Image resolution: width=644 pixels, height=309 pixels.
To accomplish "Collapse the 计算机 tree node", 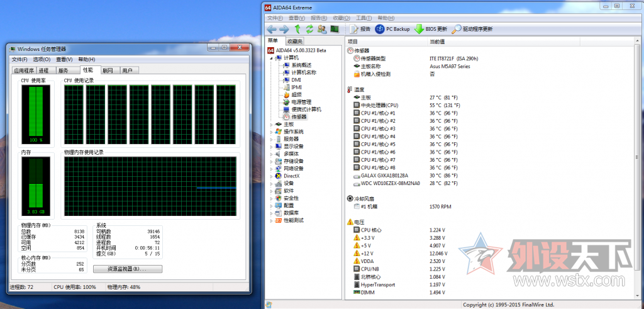I will 272,57.
